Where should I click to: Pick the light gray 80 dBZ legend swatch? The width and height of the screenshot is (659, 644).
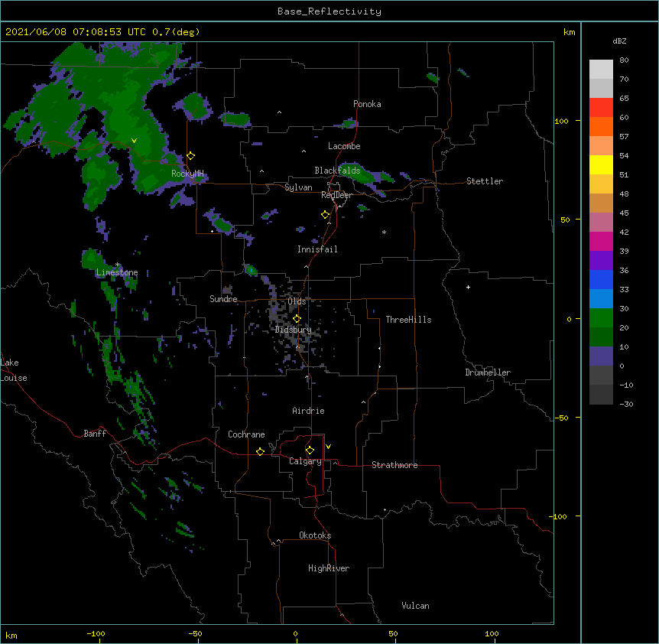[x=601, y=70]
